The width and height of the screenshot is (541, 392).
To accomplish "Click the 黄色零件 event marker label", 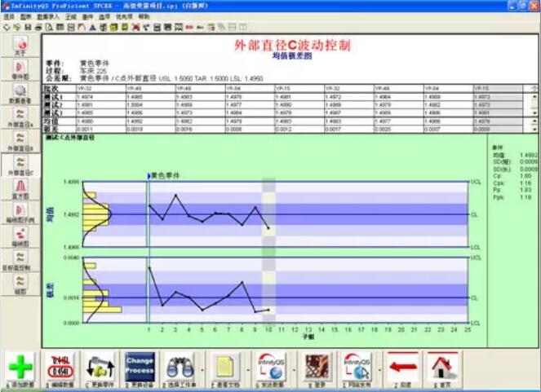I will [x=166, y=176].
